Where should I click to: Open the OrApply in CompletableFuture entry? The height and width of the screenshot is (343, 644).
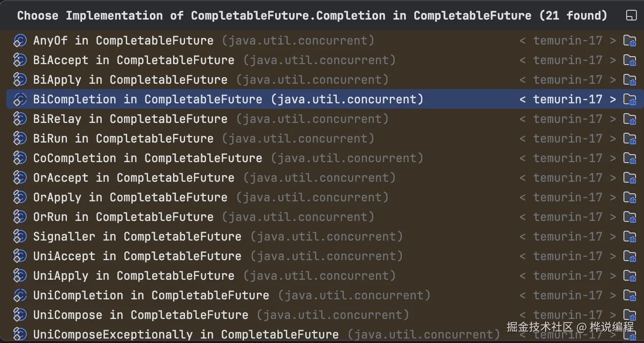point(130,197)
